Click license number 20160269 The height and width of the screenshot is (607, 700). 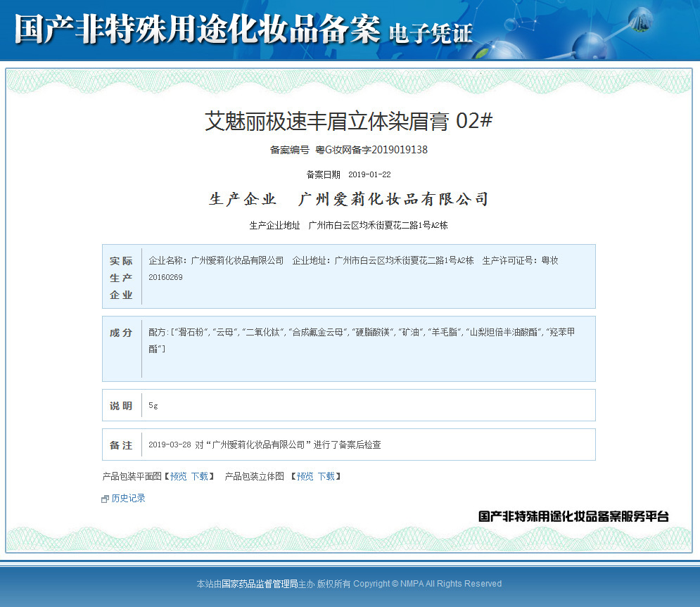[x=165, y=277]
